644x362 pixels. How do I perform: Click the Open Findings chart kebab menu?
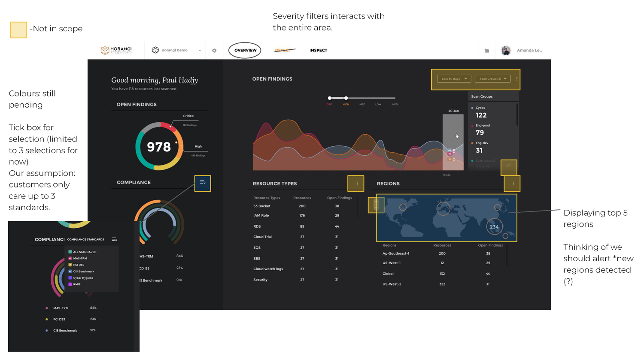tap(516, 79)
